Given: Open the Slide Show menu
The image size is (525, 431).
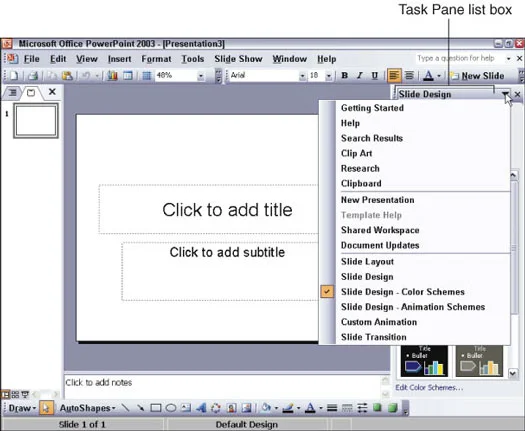Looking at the screenshot, I should click(238, 59).
